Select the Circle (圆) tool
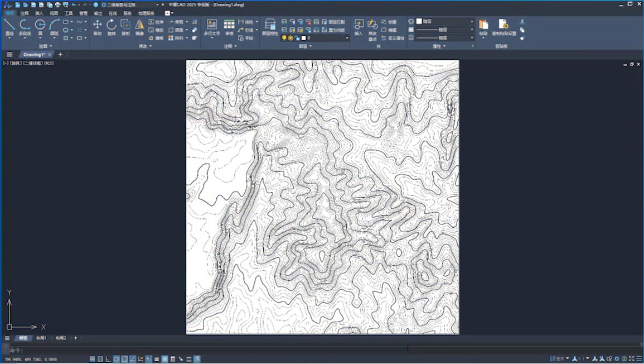This screenshot has width=644, height=364. [x=40, y=27]
